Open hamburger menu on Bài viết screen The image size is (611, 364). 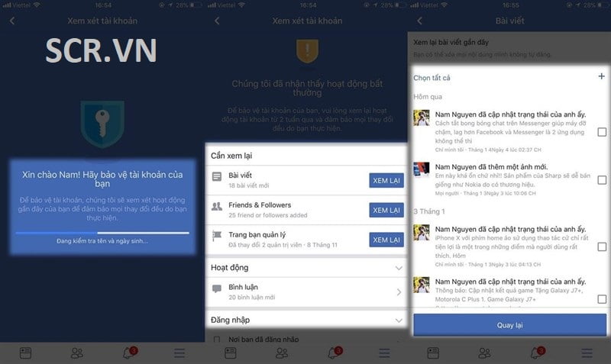pyautogui.click(x=587, y=353)
